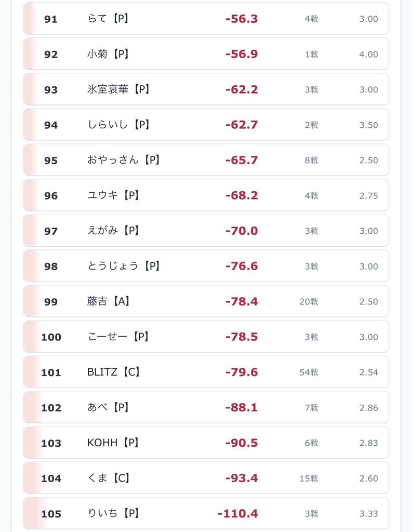
Task: Select りいち【P】 at rank 105
Action: click(x=206, y=513)
